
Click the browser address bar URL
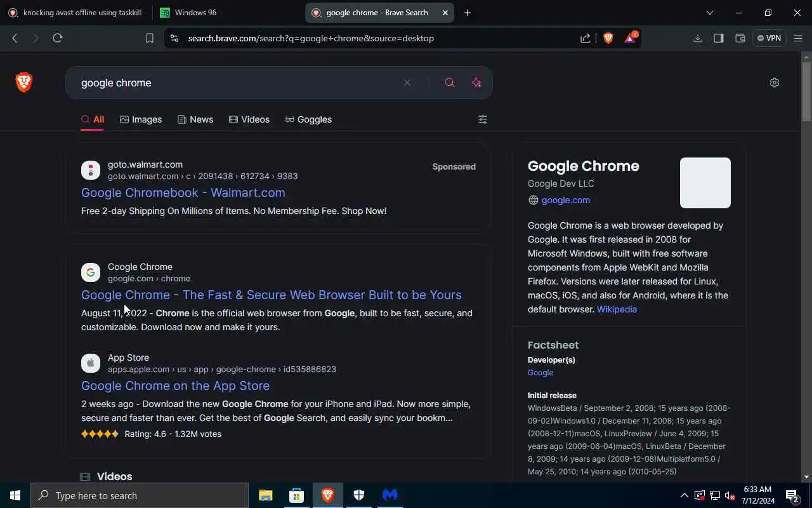click(x=311, y=38)
